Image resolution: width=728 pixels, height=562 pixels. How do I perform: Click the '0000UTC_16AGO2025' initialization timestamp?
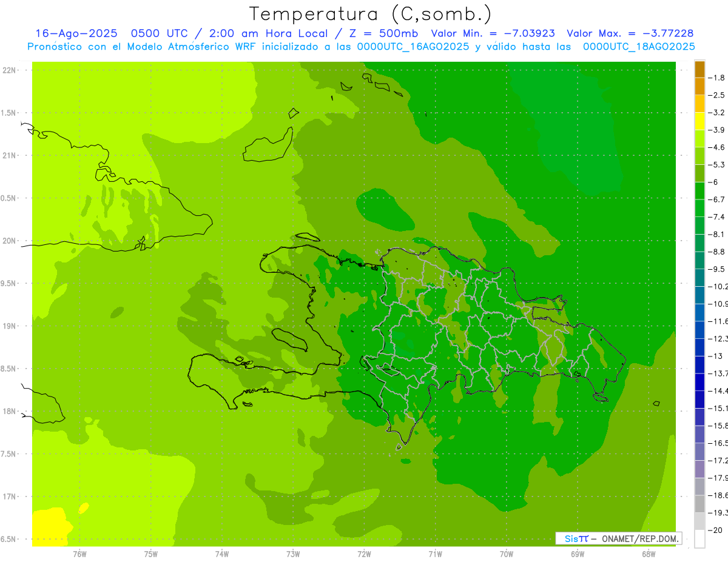[x=413, y=47]
